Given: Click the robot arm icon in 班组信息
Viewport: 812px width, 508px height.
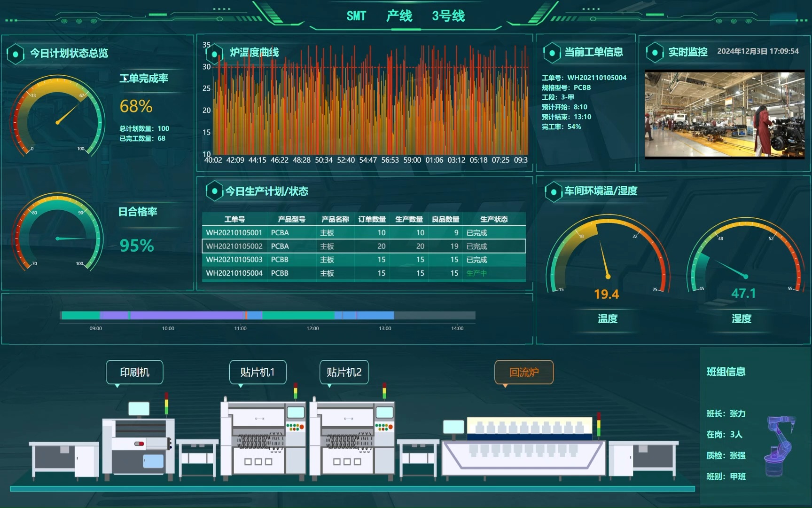Looking at the screenshot, I should click(780, 446).
